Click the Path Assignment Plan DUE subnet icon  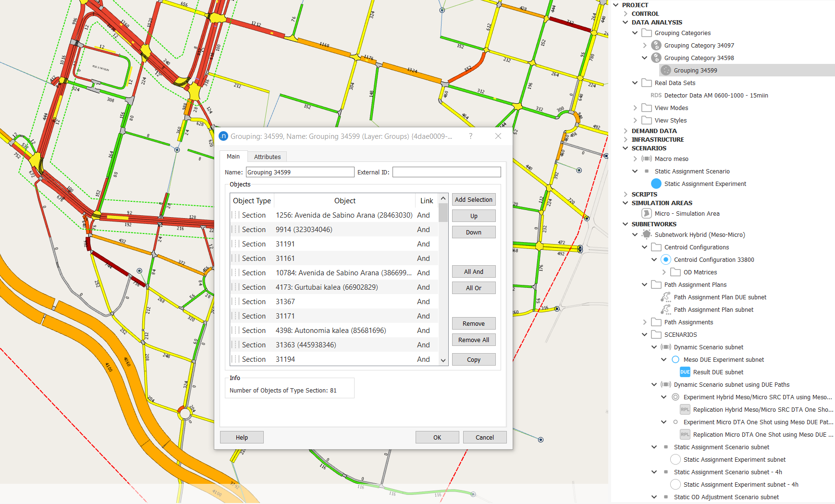pos(665,297)
